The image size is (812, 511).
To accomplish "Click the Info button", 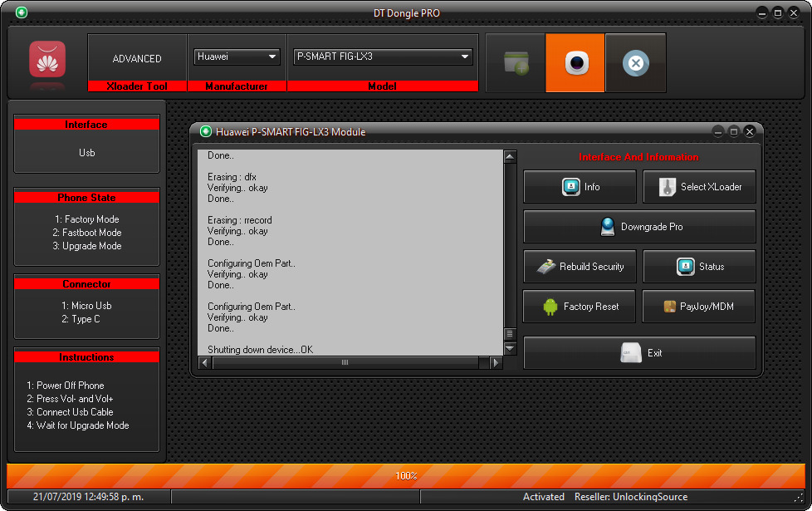I will tap(580, 187).
